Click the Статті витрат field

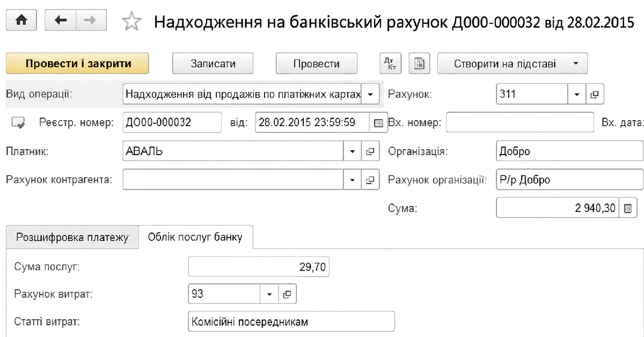292,321
